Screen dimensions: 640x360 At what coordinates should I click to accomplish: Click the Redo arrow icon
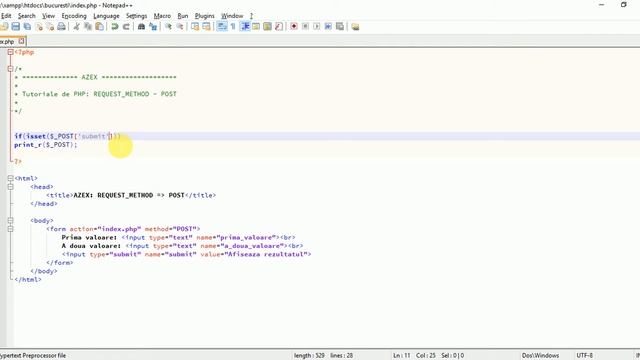[x=126, y=27]
